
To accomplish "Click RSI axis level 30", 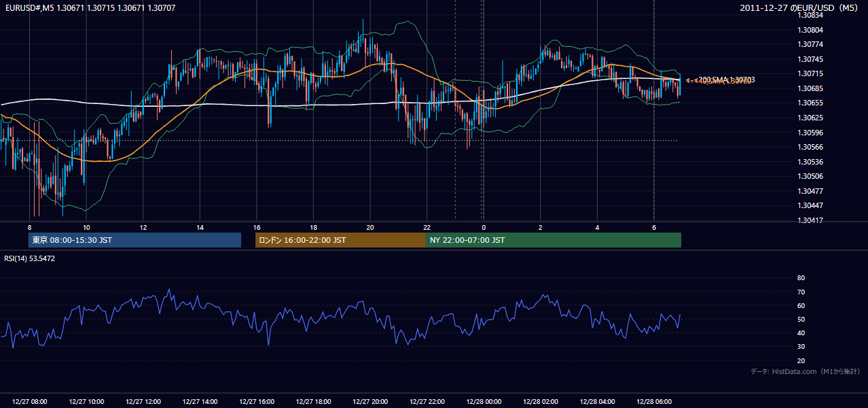I will tap(801, 347).
